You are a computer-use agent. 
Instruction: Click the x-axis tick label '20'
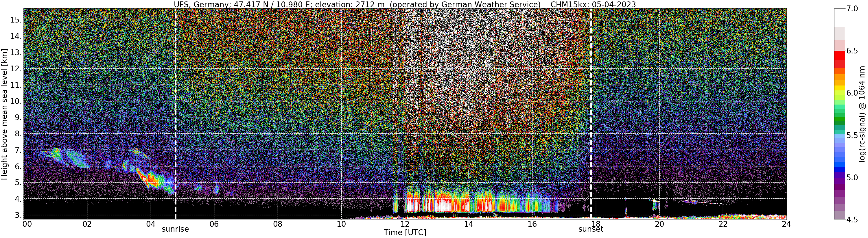pos(659,224)
